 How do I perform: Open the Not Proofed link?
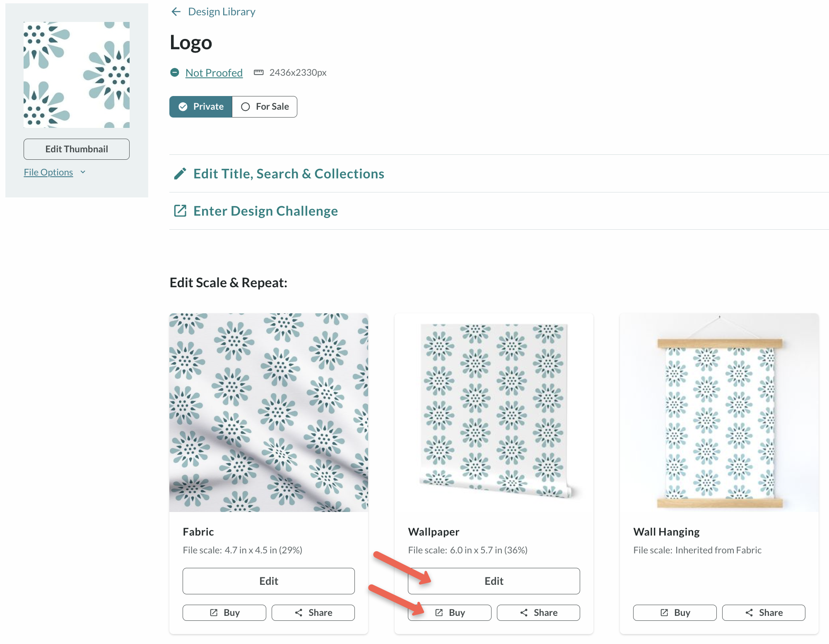214,73
